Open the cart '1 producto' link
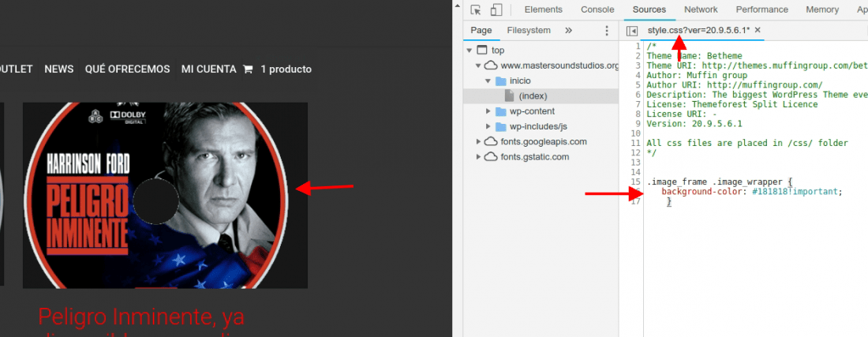This screenshot has height=337, width=868. tap(286, 69)
